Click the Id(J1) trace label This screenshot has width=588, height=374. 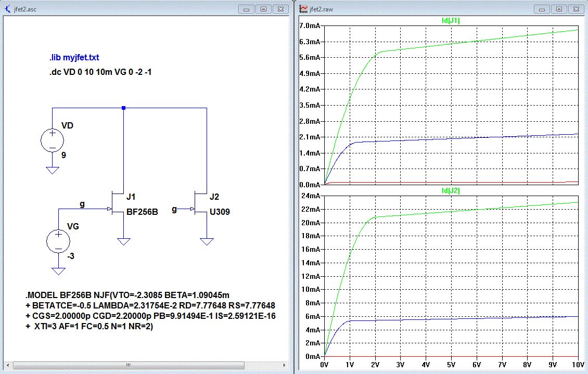click(450, 21)
